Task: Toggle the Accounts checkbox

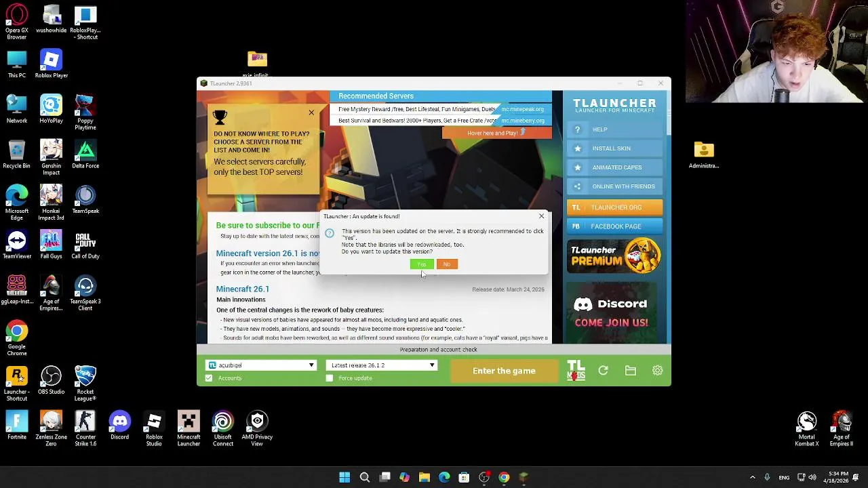Action: point(209,378)
